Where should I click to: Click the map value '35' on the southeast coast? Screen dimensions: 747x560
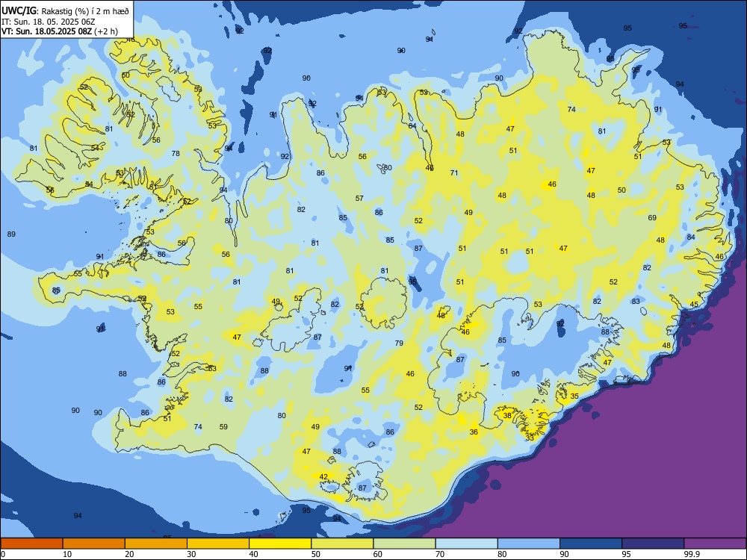(x=574, y=396)
